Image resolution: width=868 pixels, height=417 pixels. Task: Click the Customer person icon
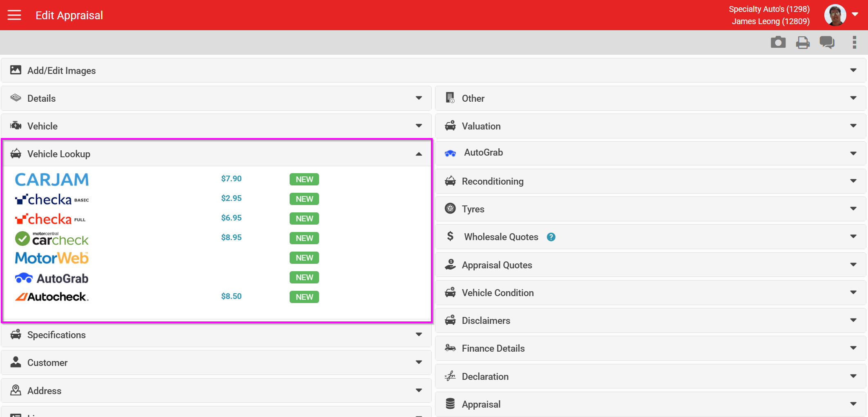coord(16,362)
